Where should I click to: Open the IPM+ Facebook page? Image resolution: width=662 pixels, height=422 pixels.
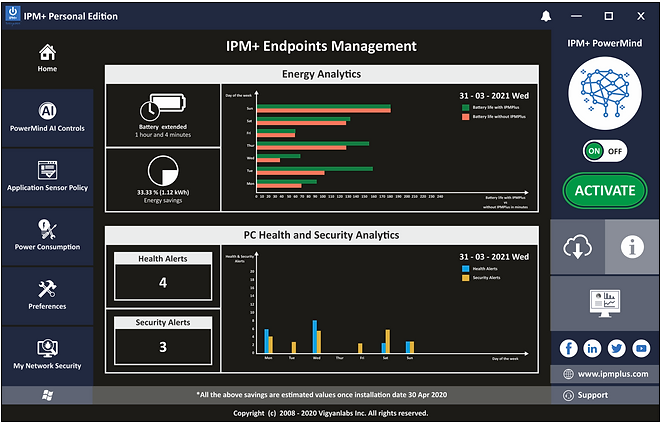568,348
